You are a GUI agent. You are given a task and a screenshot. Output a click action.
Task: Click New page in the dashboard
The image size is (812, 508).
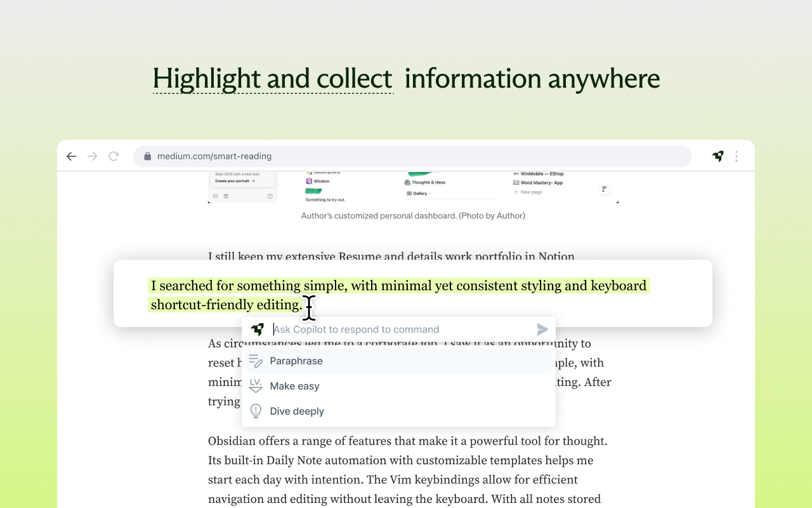(532, 192)
